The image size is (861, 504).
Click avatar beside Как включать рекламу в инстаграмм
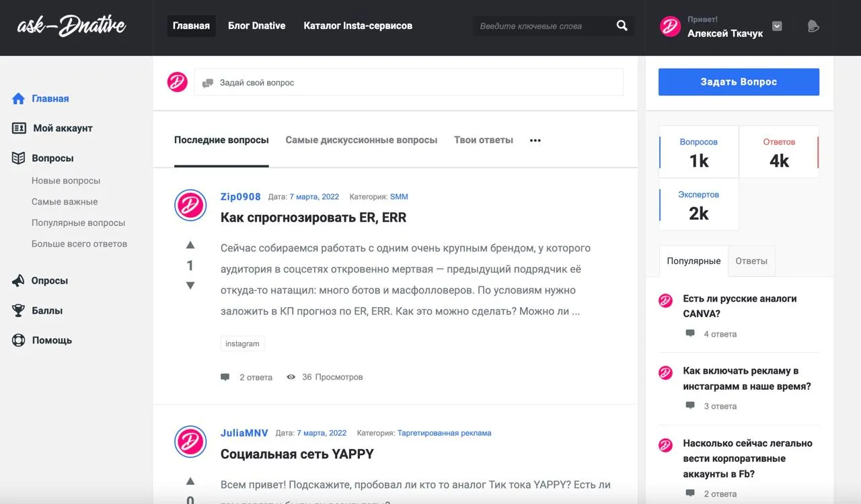(x=666, y=372)
